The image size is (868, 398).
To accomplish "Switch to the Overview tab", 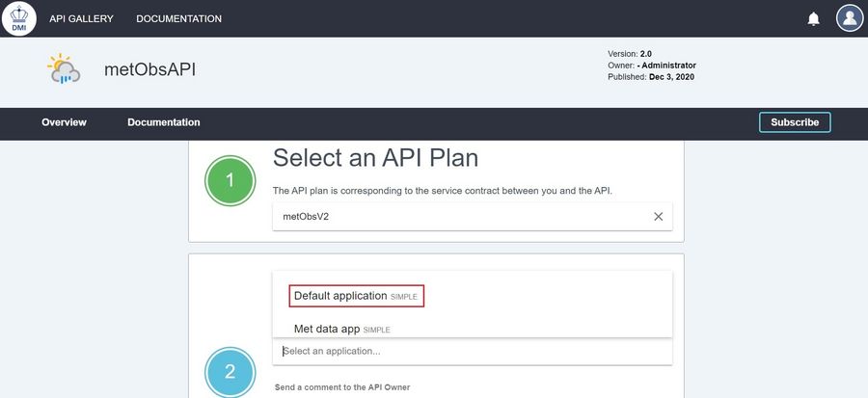I will tap(64, 122).
